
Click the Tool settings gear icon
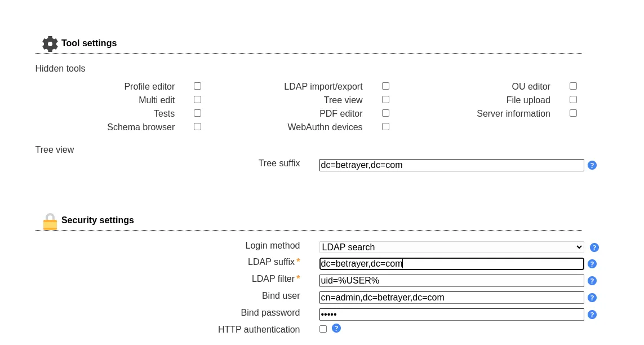click(x=50, y=43)
